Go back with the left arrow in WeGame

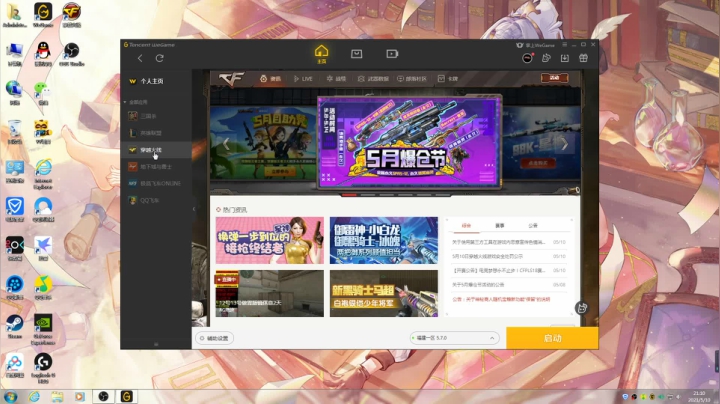pos(140,58)
